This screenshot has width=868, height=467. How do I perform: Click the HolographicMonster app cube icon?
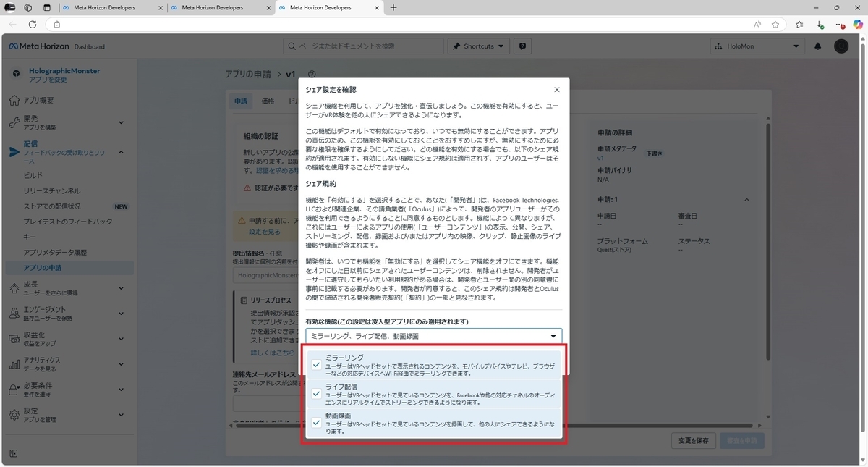click(17, 74)
